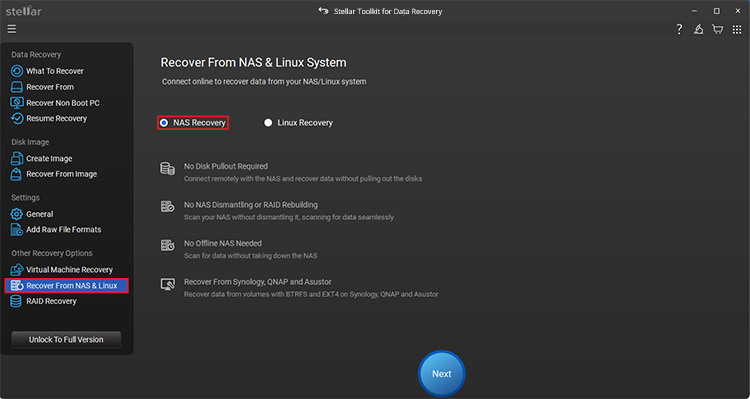Viewport: 750px width, 399px height.
Task: Click the Recover From drive icon
Action: (17, 87)
